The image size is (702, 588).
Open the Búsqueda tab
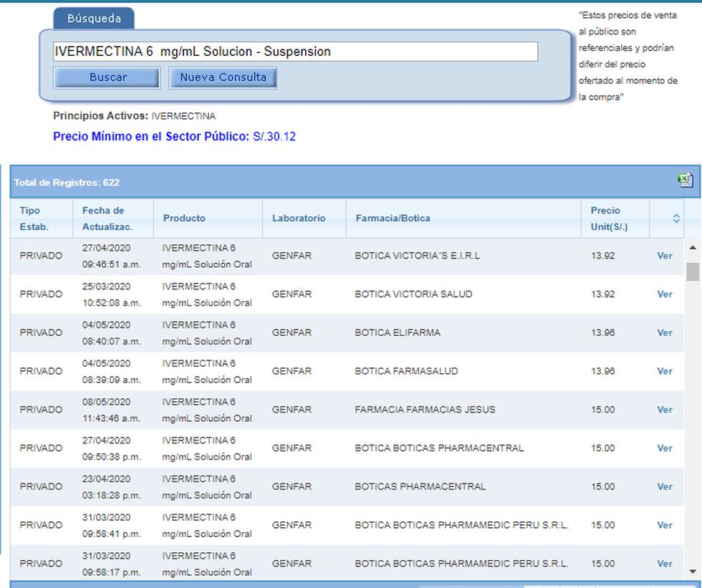pos(94,19)
